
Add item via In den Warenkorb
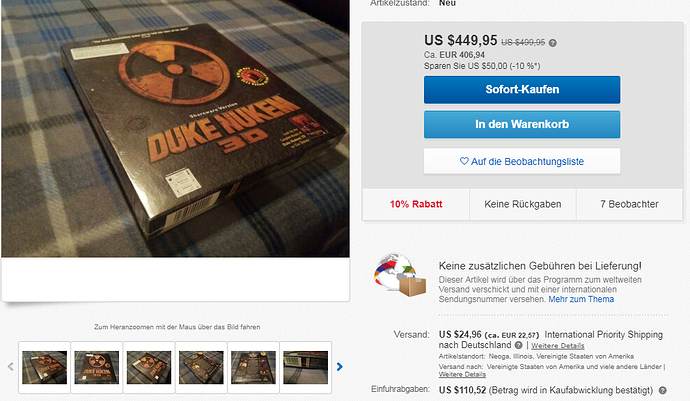pos(522,125)
